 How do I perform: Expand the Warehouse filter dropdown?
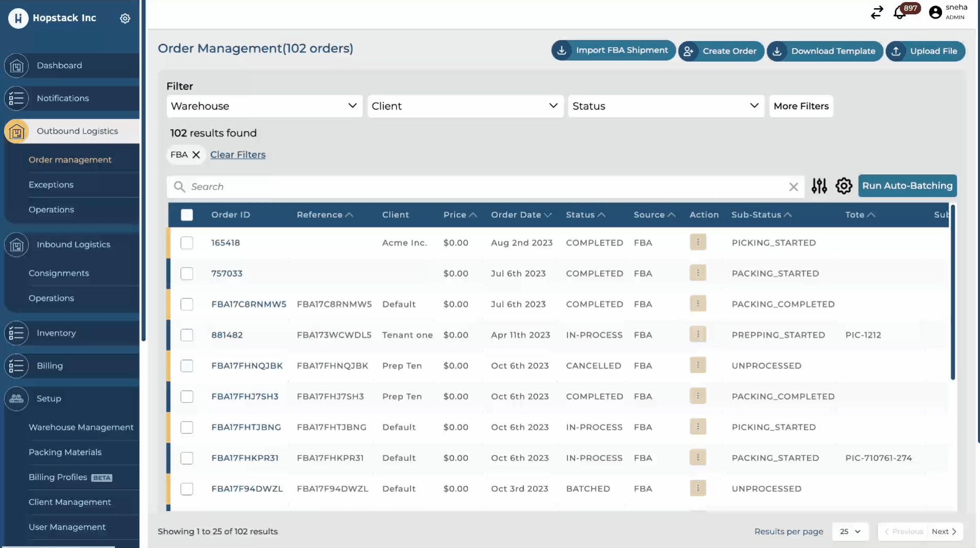click(264, 106)
